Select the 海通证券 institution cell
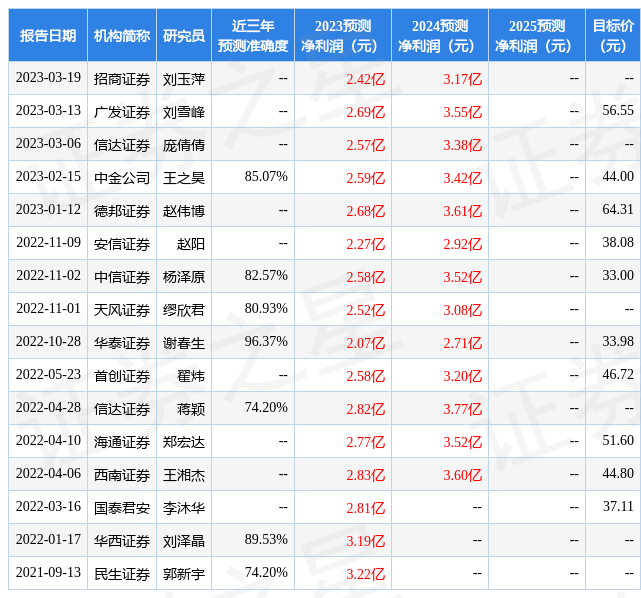Image resolution: width=641 pixels, height=598 pixels. (122, 442)
